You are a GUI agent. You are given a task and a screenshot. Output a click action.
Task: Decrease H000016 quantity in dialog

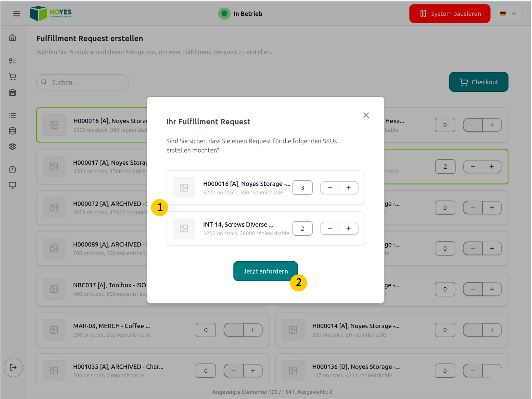[330, 188]
